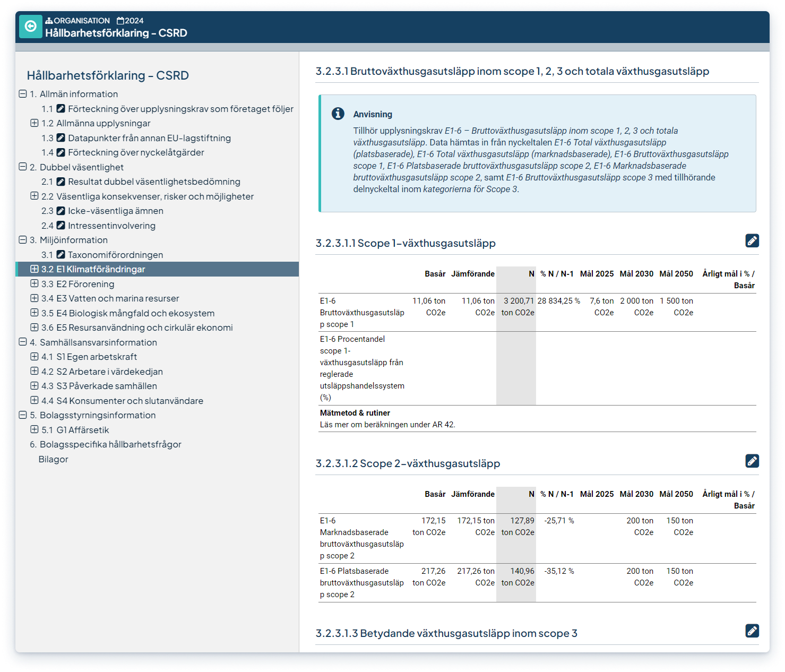The image size is (785, 672).
Task: Click edit icon beside Icke-väsentliga ämnen
Action: click(61, 211)
